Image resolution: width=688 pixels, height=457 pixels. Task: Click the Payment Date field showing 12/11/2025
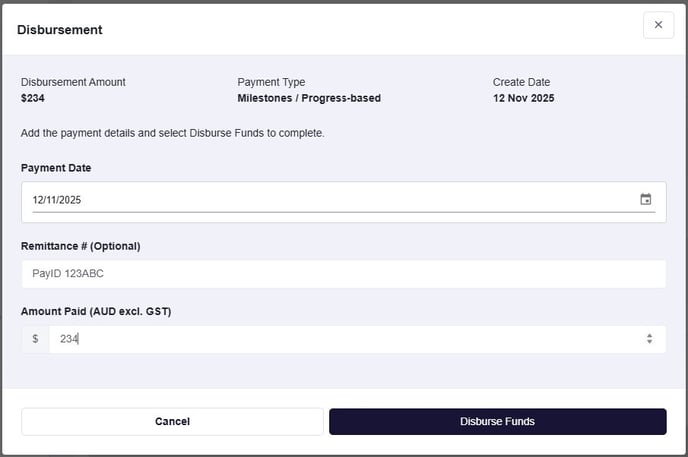300,200
